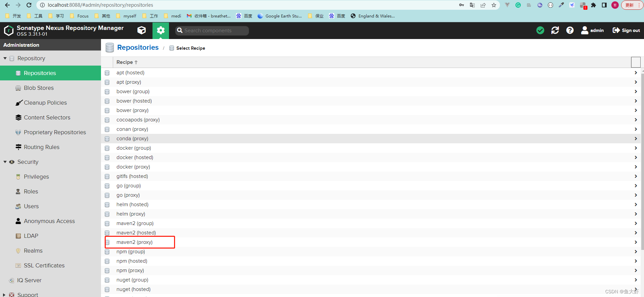Screen dimensions: 644x297
Task: Select the nuget (hosted) recipe
Action: (370, 289)
